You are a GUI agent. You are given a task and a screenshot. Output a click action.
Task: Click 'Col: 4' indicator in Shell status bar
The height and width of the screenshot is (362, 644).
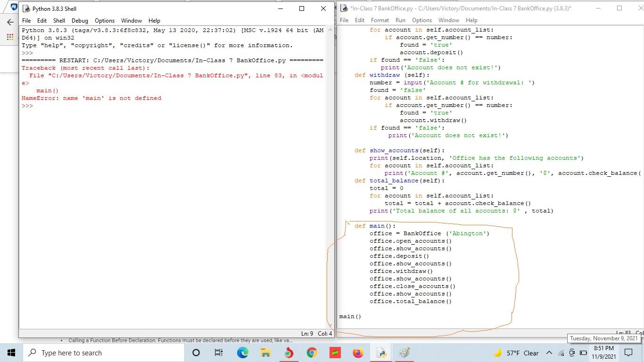325,334
